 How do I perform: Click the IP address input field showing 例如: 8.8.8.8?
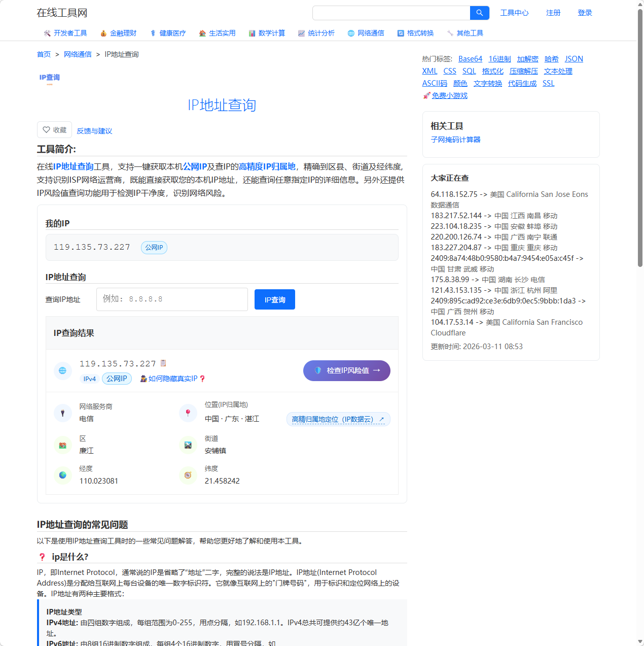pyautogui.click(x=172, y=299)
